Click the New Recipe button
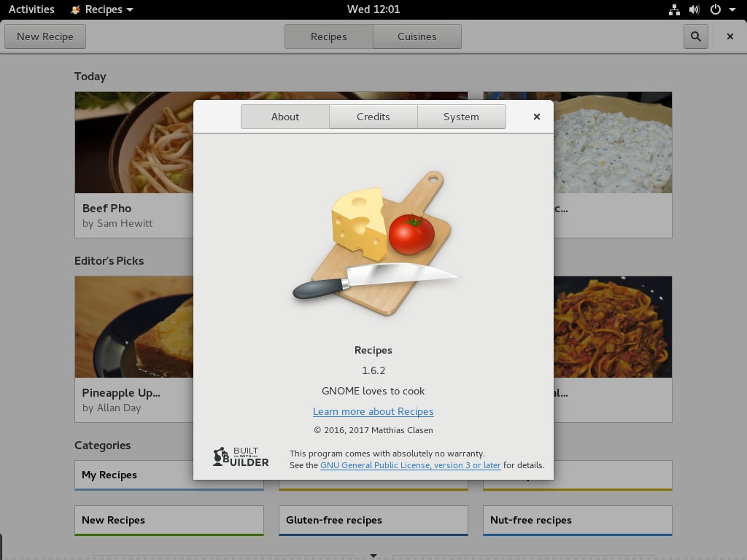 45,36
